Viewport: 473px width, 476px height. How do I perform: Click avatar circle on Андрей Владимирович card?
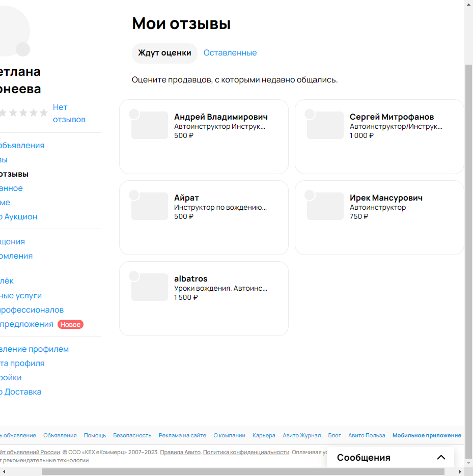coord(134,114)
